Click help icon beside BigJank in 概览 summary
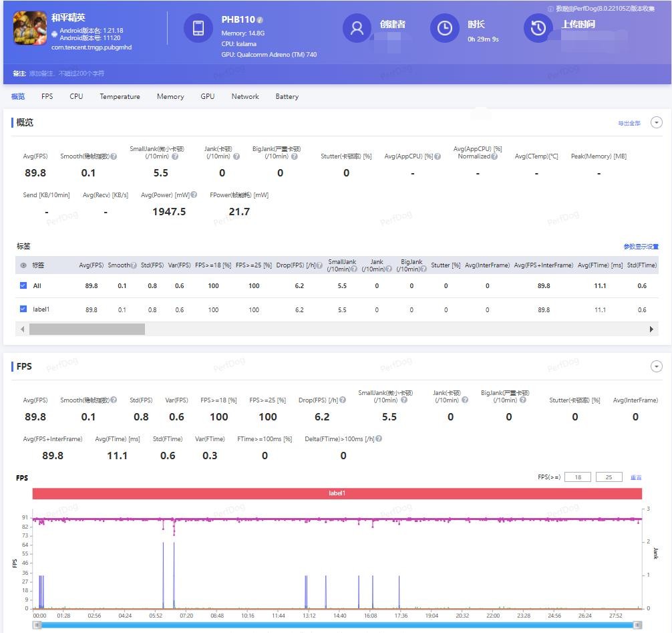Image resolution: width=672 pixels, height=633 pixels. [x=295, y=156]
